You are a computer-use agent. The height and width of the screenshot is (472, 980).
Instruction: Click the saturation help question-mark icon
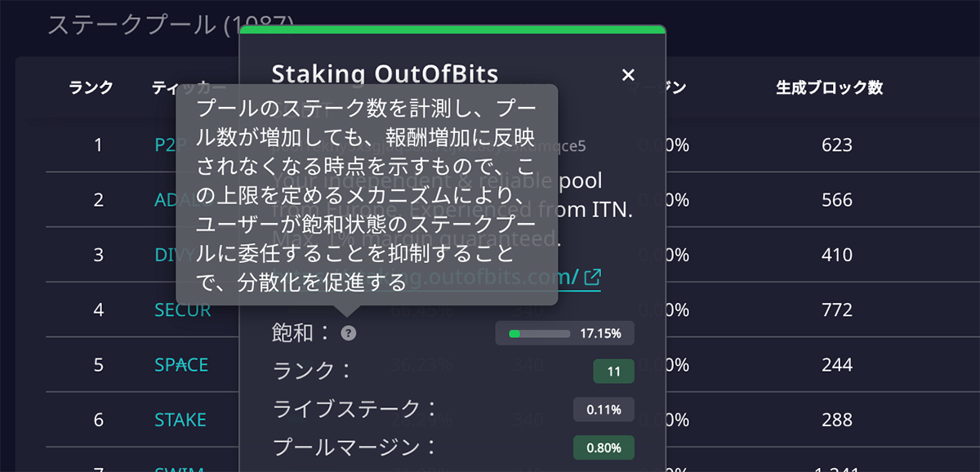(349, 333)
